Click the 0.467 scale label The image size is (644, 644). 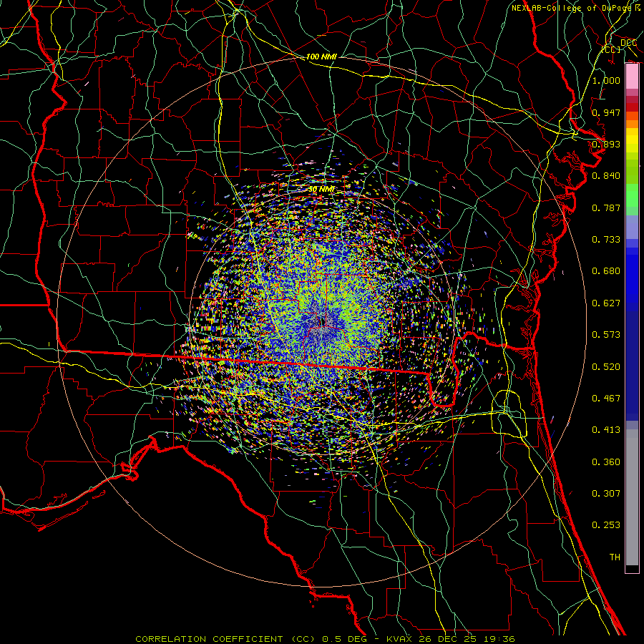click(x=606, y=399)
